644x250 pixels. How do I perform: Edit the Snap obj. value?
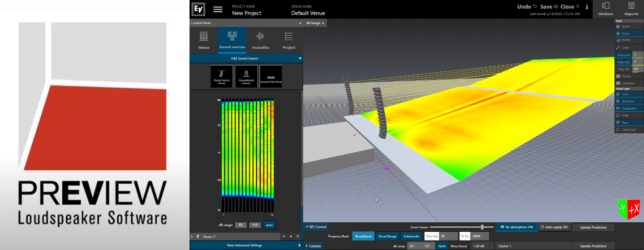coord(638,69)
